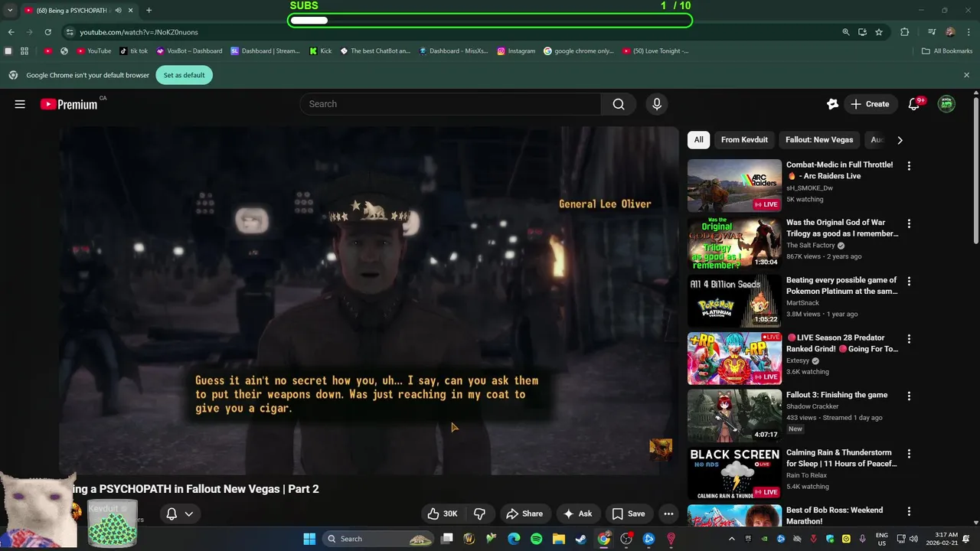Open zoom indicator in address bar
The height and width of the screenshot is (551, 980).
click(845, 32)
